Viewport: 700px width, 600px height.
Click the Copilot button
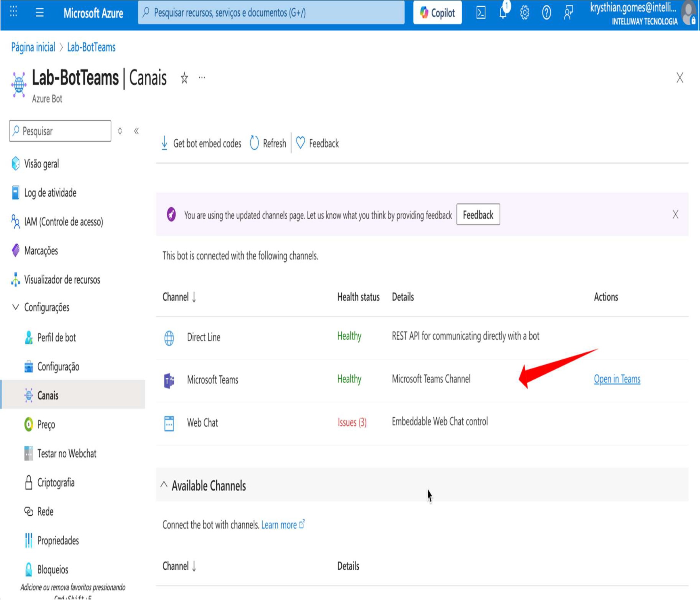pos(438,13)
